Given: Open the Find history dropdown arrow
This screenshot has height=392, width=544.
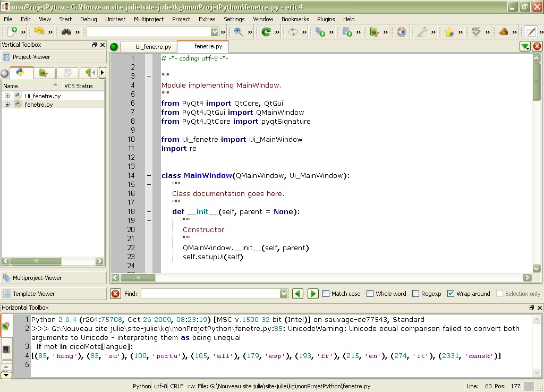Looking at the screenshot, I should coord(284,294).
